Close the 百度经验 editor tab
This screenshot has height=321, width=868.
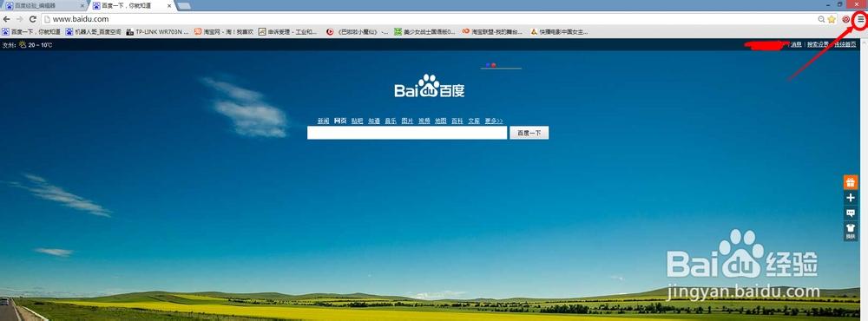(x=82, y=5)
